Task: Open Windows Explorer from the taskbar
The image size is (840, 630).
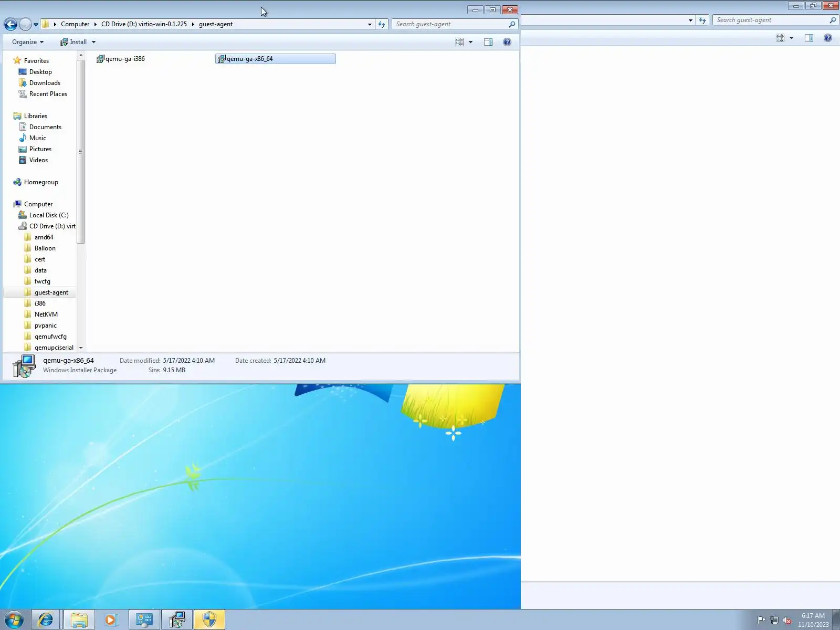Action: [x=79, y=620]
